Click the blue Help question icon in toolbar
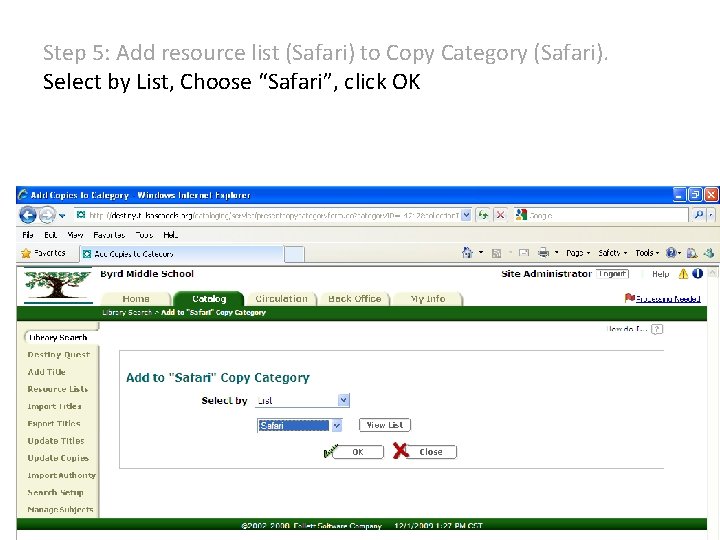 click(x=671, y=253)
